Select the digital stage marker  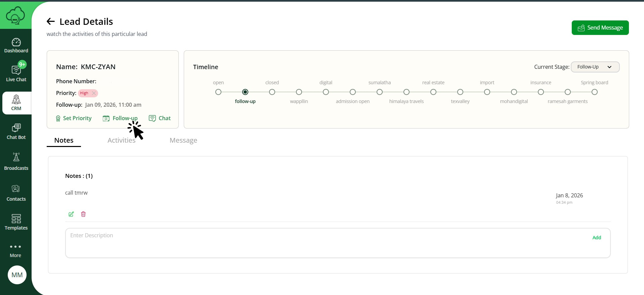(x=326, y=92)
